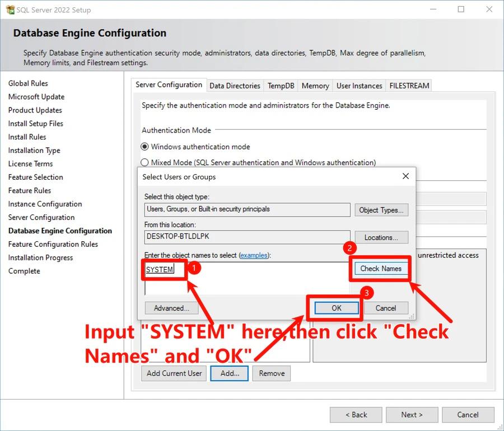Screen dimensions: 504x431
Task: Open the Advanced... search options
Action: click(x=171, y=308)
